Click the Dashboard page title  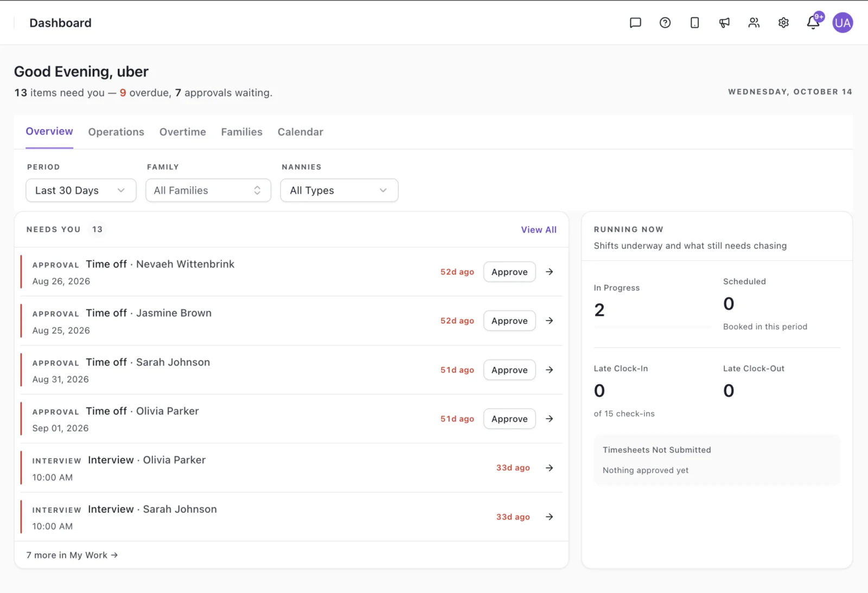click(60, 23)
